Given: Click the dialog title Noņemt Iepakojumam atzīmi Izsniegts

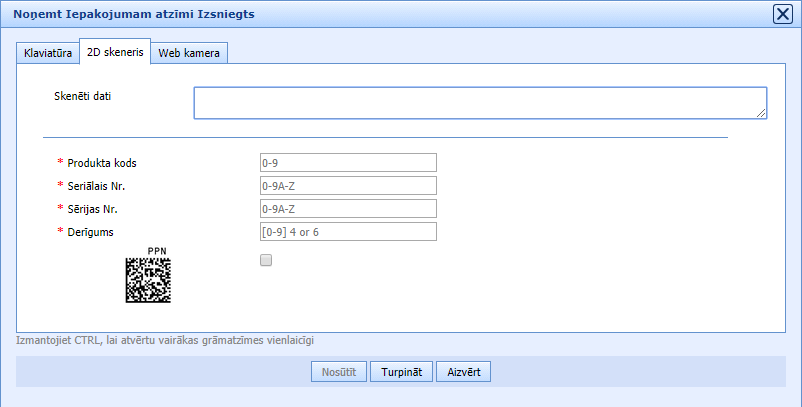Looking at the screenshot, I should coord(134,14).
